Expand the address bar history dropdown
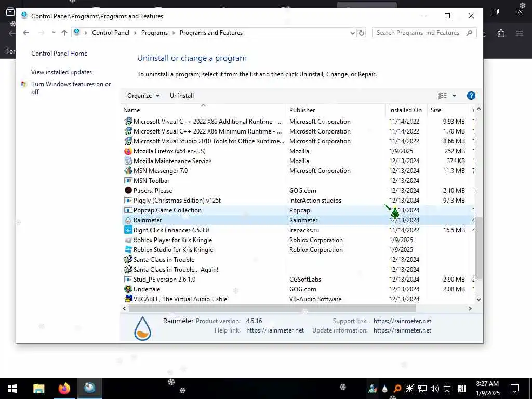The width and height of the screenshot is (532, 399). coord(353,33)
